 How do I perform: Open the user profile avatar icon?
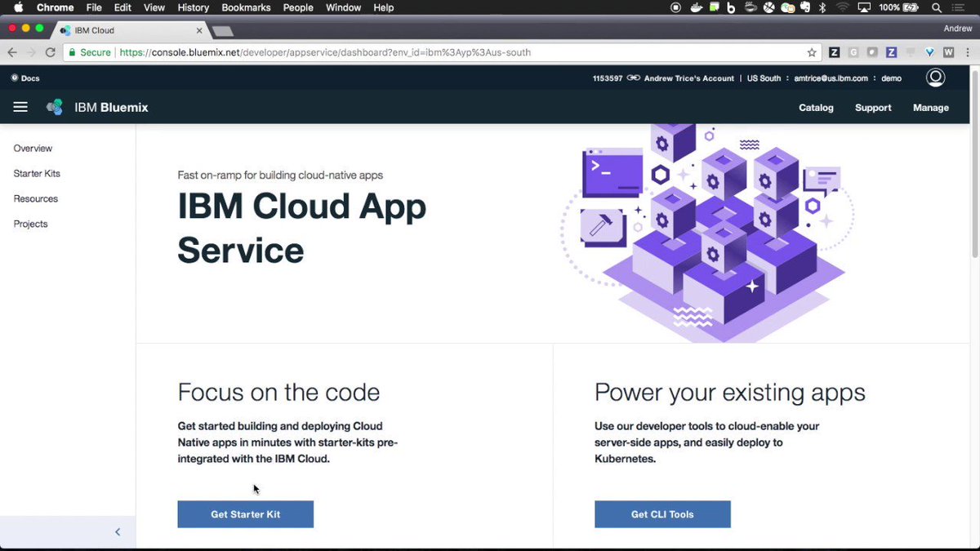tap(936, 78)
